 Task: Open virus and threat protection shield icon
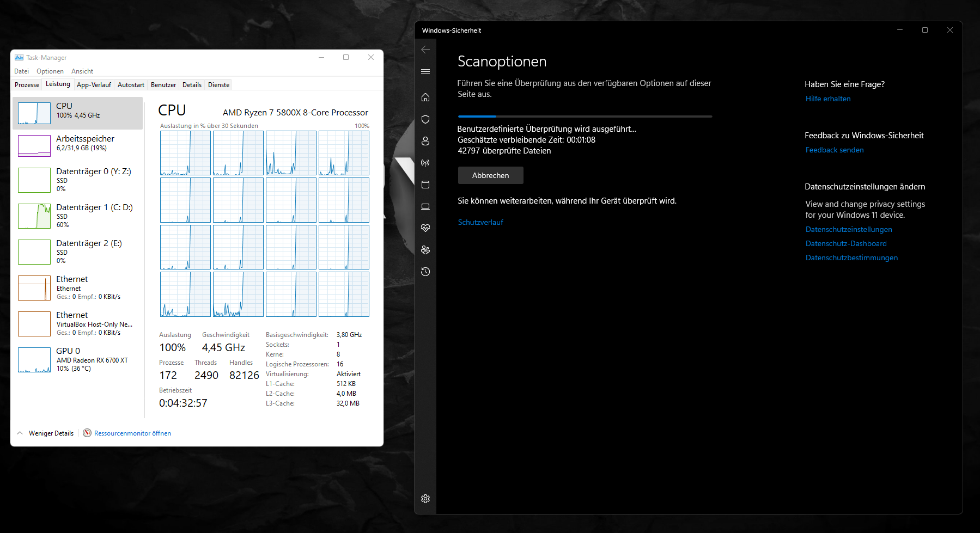point(425,119)
